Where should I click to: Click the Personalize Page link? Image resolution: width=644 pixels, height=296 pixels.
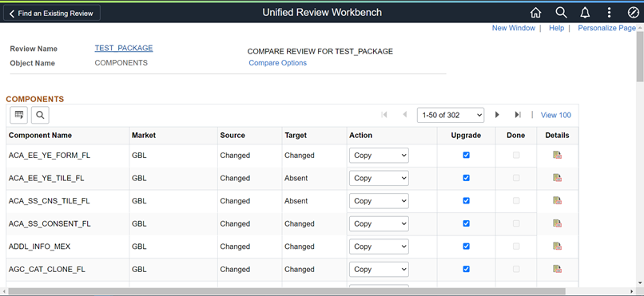point(606,28)
